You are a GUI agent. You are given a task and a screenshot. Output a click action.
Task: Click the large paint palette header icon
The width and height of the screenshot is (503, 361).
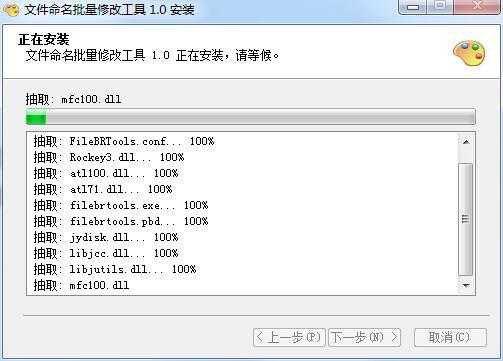pyautogui.click(x=469, y=53)
